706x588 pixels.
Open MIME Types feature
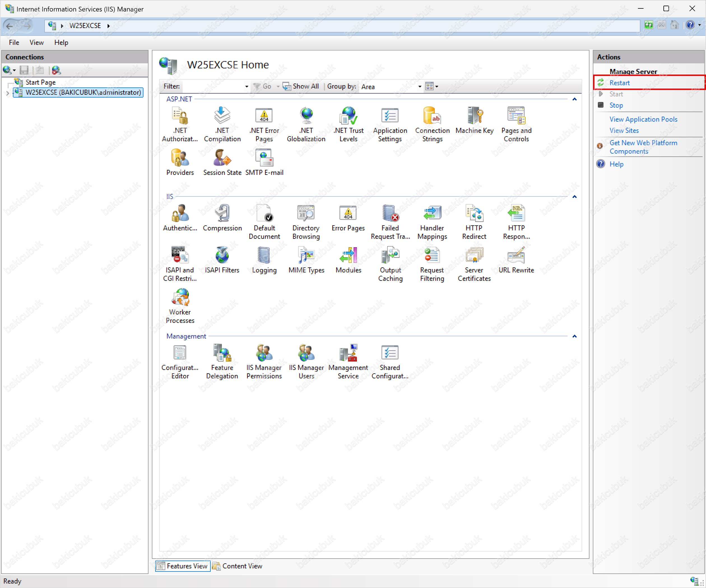point(306,260)
